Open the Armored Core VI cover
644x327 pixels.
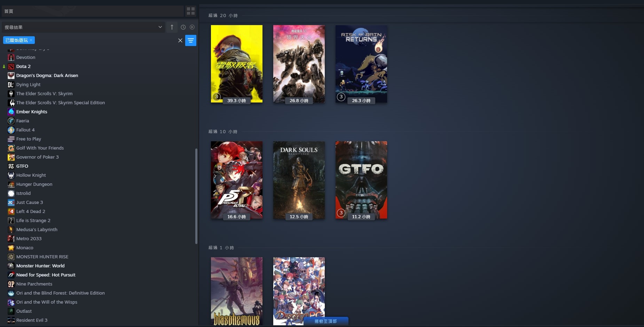pos(299,64)
